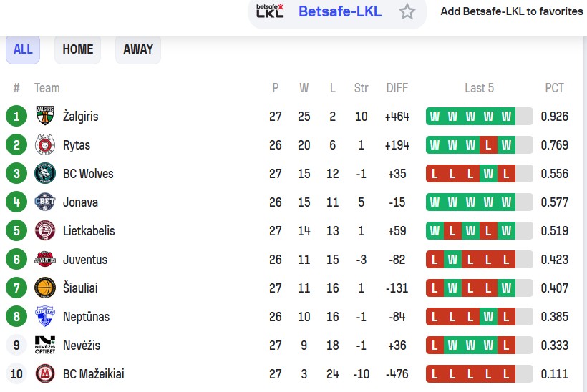Click the Žalgiris team logo

[x=45, y=116]
